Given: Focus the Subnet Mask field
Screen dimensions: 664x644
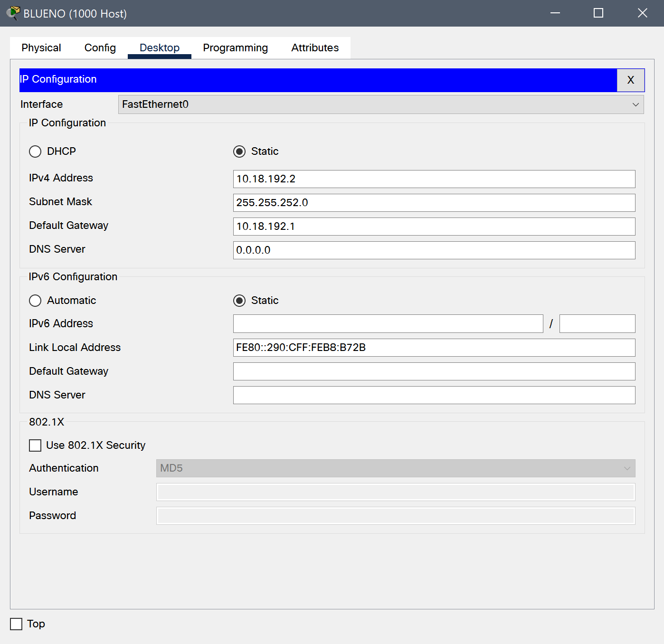Looking at the screenshot, I should coord(434,203).
